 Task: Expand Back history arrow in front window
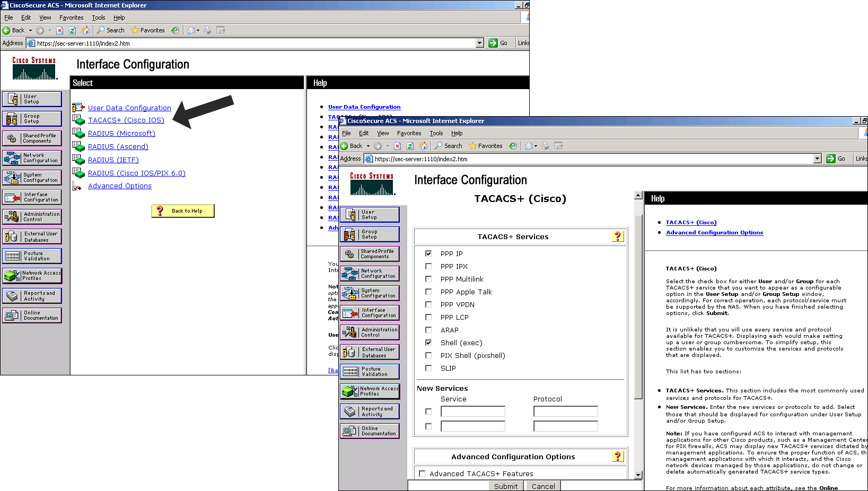(x=368, y=146)
